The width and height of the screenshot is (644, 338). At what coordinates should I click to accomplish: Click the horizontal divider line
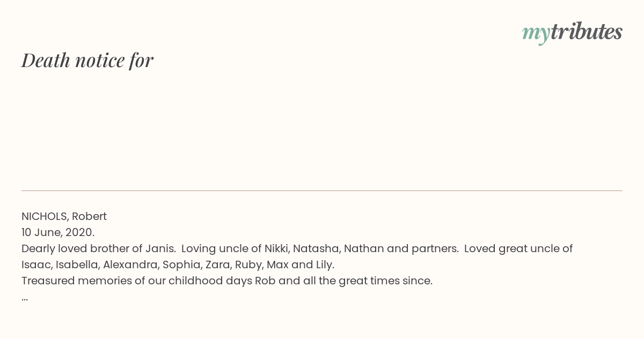pyautogui.click(x=322, y=190)
